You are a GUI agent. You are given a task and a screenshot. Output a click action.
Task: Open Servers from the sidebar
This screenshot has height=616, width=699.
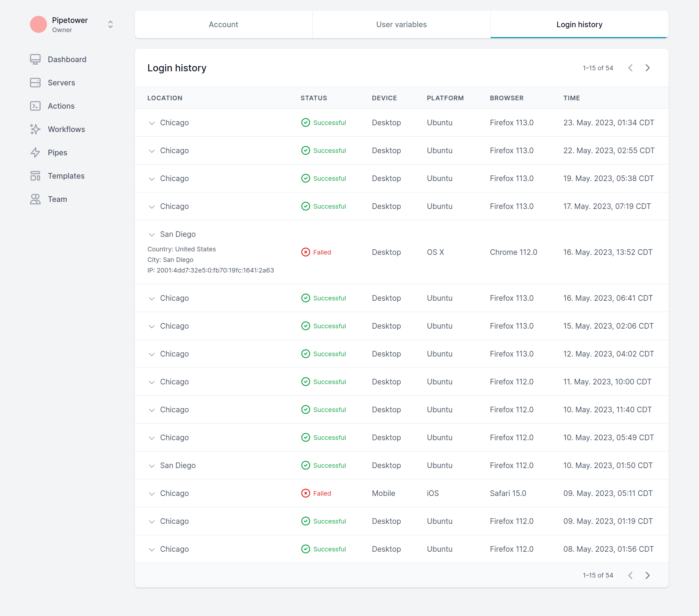tap(61, 83)
